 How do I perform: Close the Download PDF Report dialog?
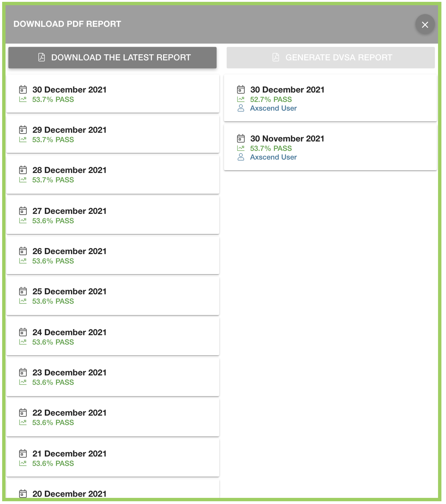point(425,25)
